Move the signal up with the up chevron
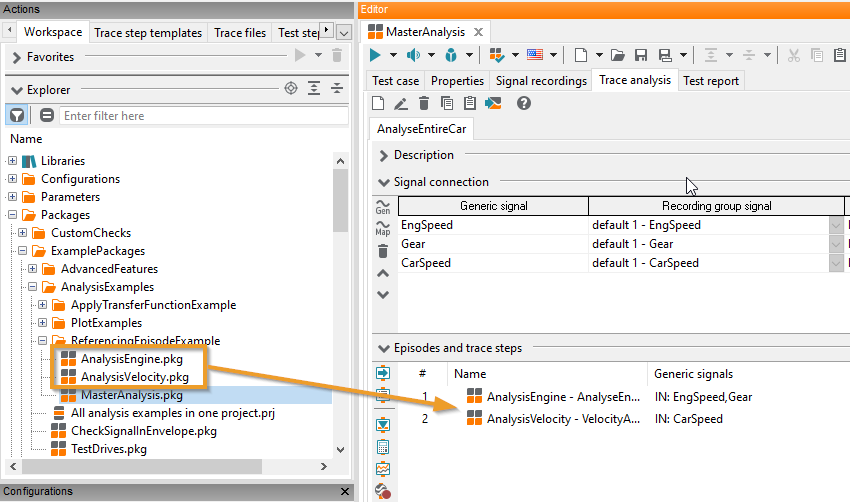The height and width of the screenshot is (502, 850). click(383, 274)
